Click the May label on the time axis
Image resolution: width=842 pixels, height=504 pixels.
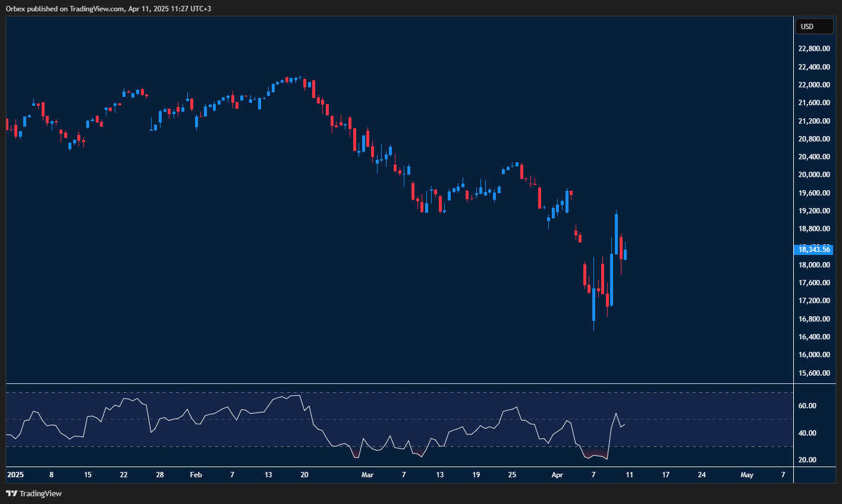click(x=747, y=475)
